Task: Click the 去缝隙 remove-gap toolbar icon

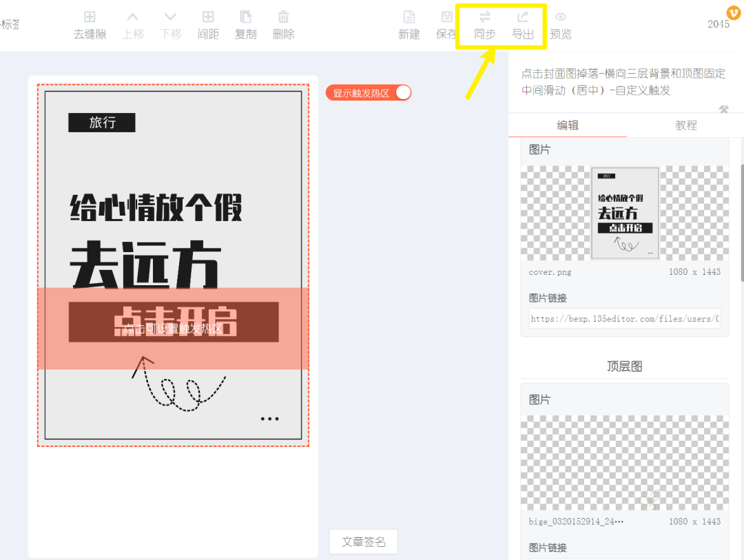Action: [90, 25]
